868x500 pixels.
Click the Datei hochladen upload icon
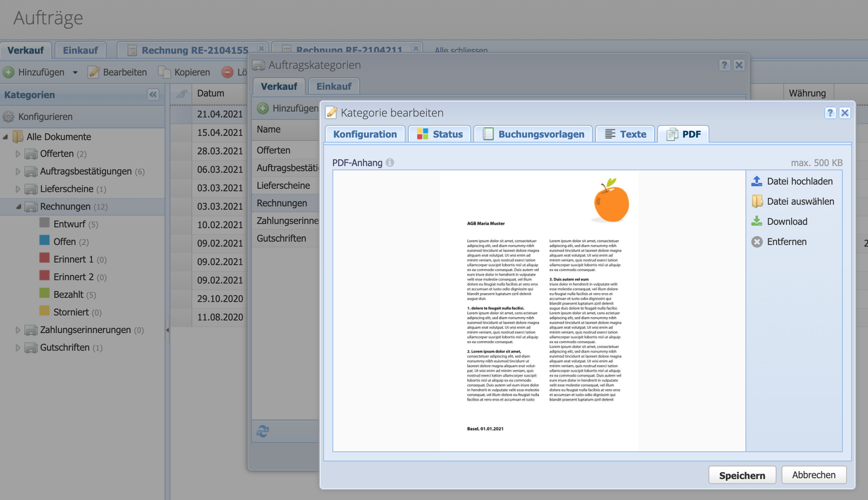point(756,181)
